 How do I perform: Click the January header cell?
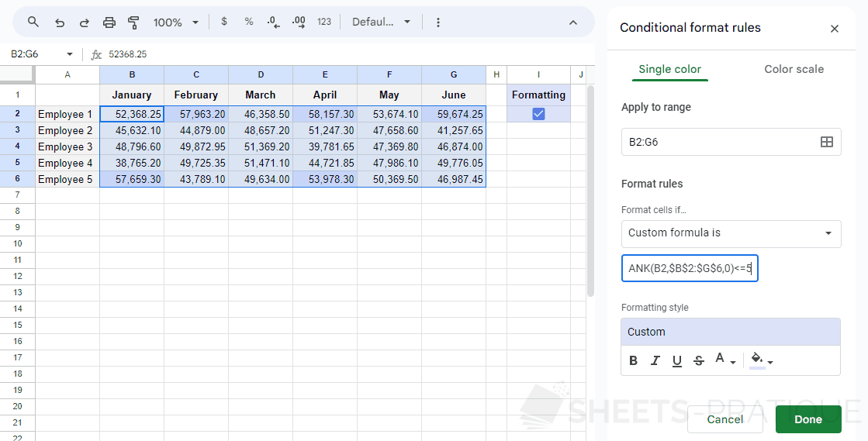pyautogui.click(x=132, y=95)
